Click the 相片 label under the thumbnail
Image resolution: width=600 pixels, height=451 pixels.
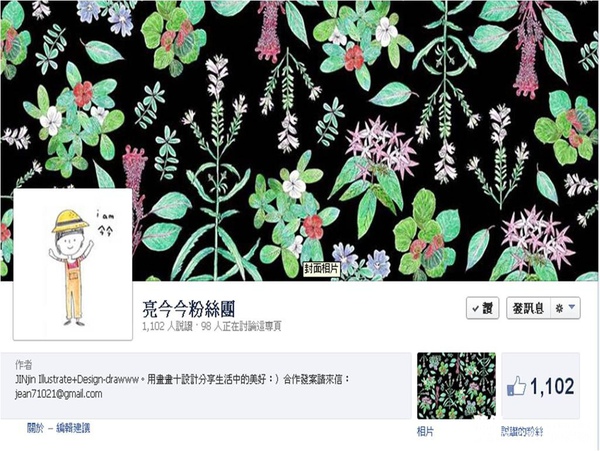(425, 432)
